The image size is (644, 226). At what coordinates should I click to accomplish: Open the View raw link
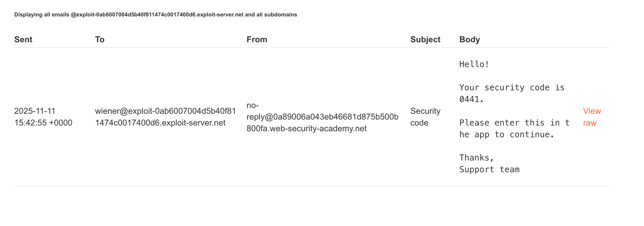click(592, 117)
